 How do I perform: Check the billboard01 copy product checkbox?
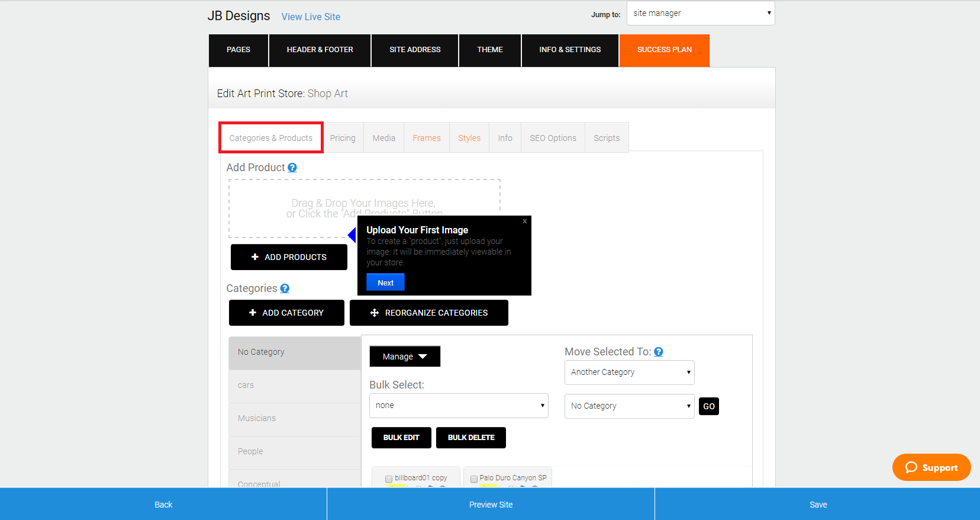[x=389, y=479]
